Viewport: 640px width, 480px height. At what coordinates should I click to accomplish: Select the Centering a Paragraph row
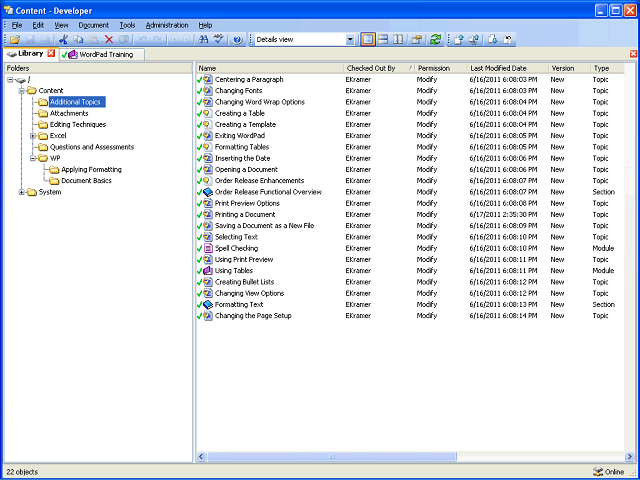coord(410,80)
